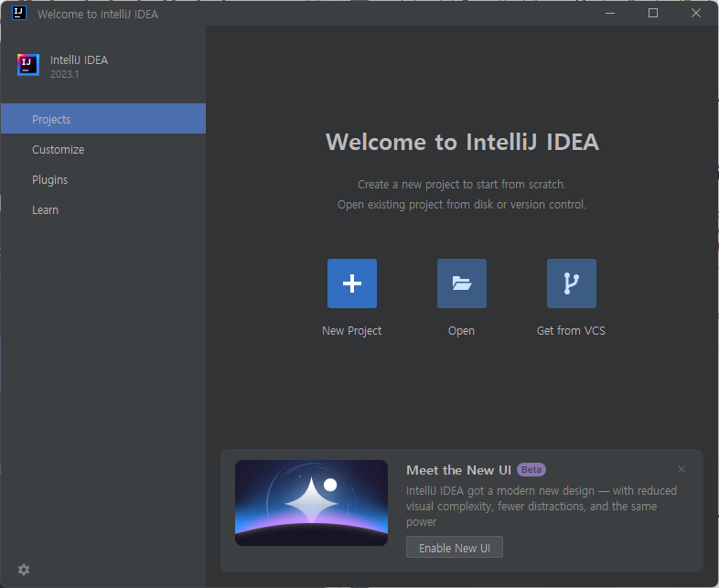
Task: Click the Beta badge
Action: pos(531,470)
